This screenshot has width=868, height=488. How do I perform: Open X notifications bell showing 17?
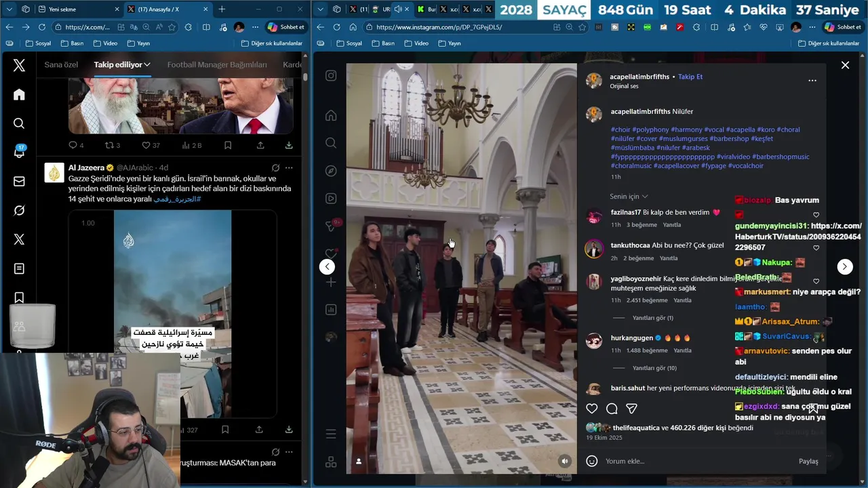pyautogui.click(x=19, y=152)
